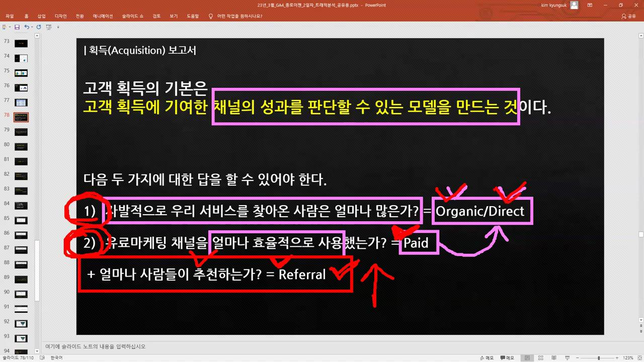Click the 'Referral' line text on the slide
This screenshot has height=362, width=644.
(206, 275)
